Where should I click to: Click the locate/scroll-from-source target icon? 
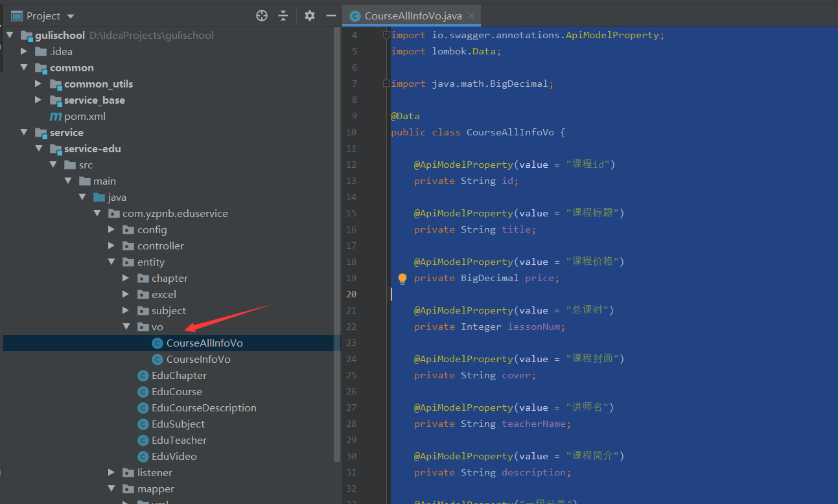[x=262, y=16]
